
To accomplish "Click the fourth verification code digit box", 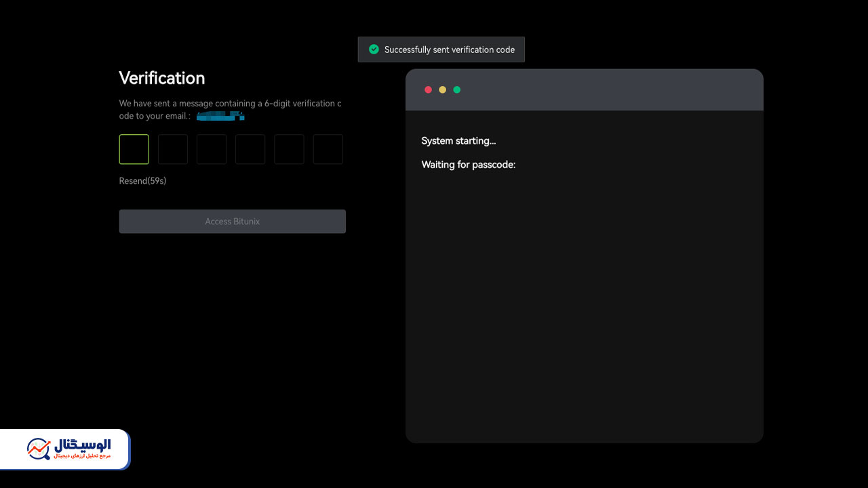I will [x=250, y=149].
